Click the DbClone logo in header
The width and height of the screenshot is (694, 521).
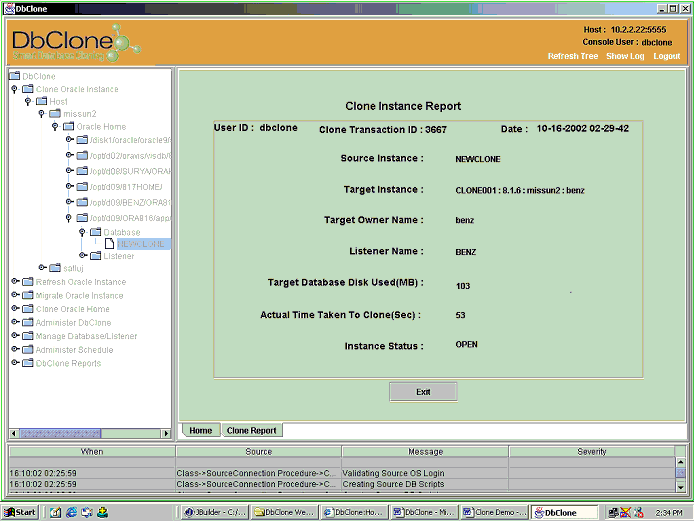[x=75, y=43]
